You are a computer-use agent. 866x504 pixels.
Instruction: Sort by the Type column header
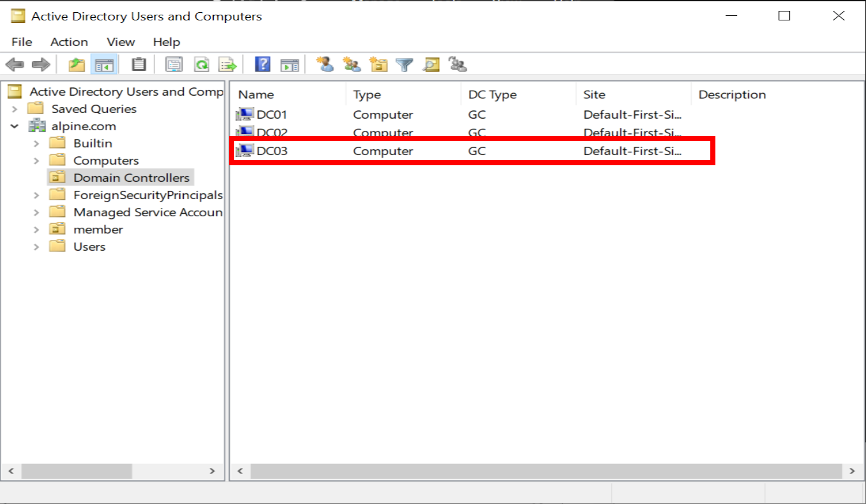click(403, 94)
